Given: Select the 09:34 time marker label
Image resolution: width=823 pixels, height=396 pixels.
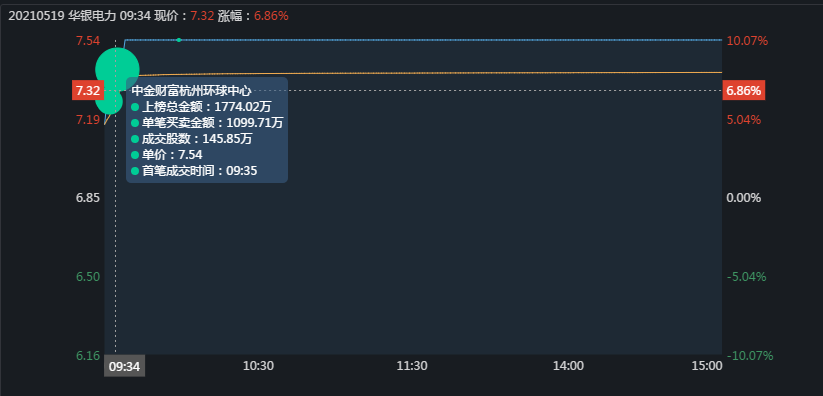Looking at the screenshot, I should (x=124, y=366).
